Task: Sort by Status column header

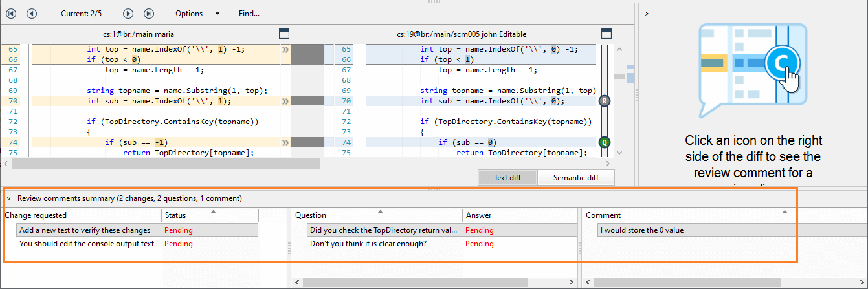Action: [210, 215]
